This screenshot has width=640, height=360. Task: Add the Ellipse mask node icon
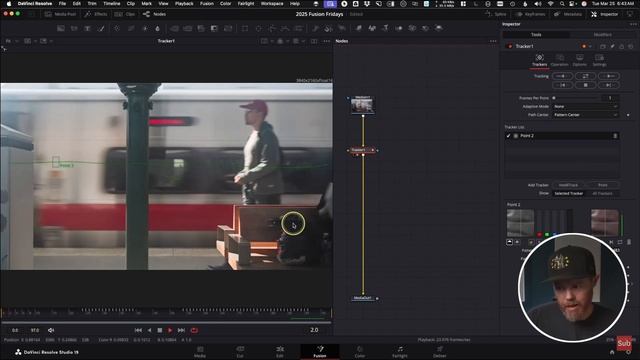click(x=258, y=28)
